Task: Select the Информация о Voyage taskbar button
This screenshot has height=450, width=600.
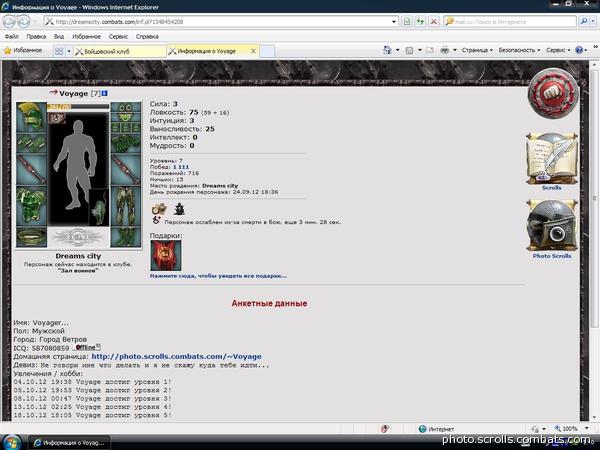Action: (x=69, y=443)
